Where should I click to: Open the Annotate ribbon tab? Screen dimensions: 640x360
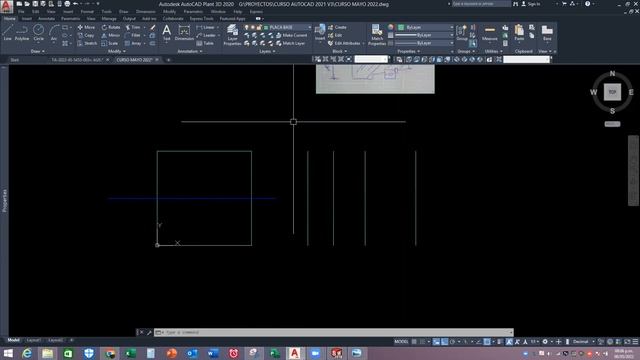coord(46,19)
